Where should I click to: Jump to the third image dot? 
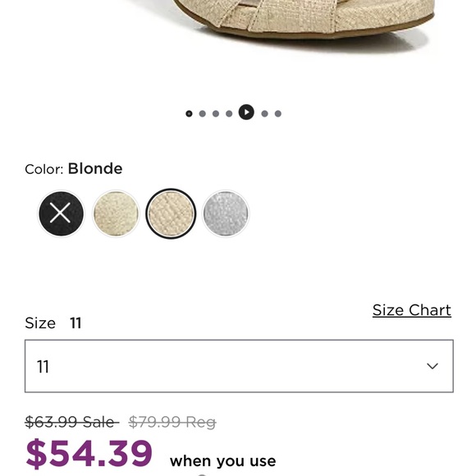coord(216,113)
